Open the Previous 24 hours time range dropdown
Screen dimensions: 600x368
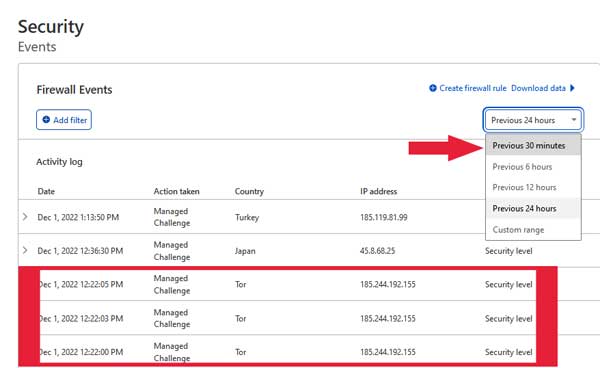coord(533,120)
